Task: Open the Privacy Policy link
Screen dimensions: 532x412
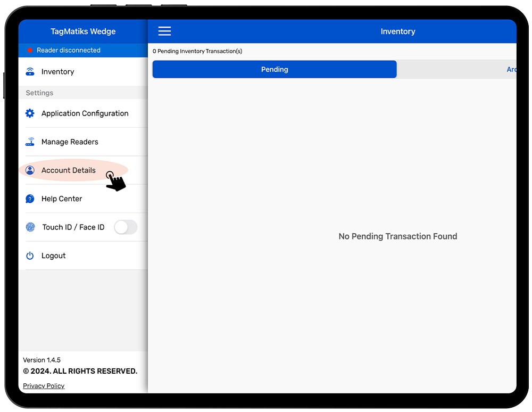Action: click(x=44, y=386)
